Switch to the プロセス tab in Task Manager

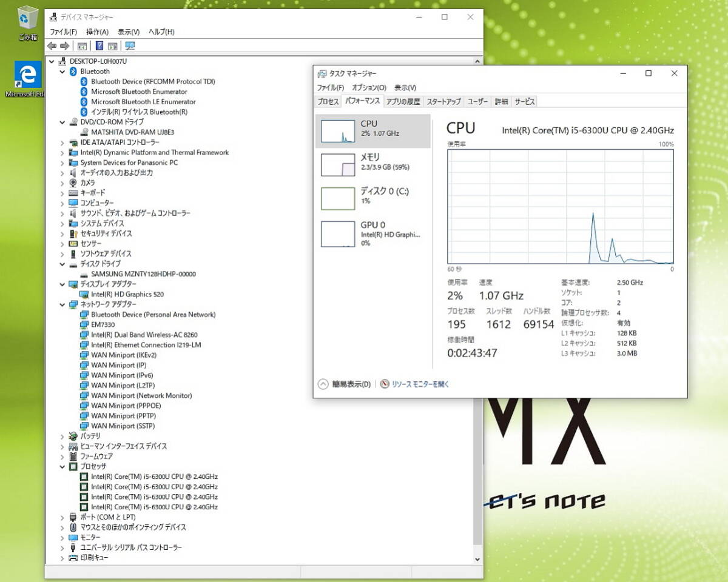(328, 102)
